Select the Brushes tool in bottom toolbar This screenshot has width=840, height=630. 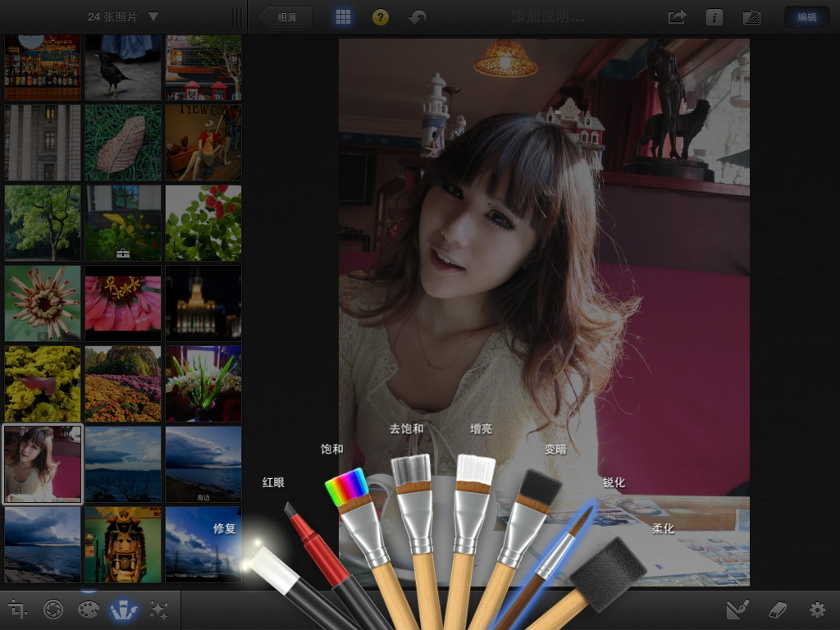pos(123,609)
